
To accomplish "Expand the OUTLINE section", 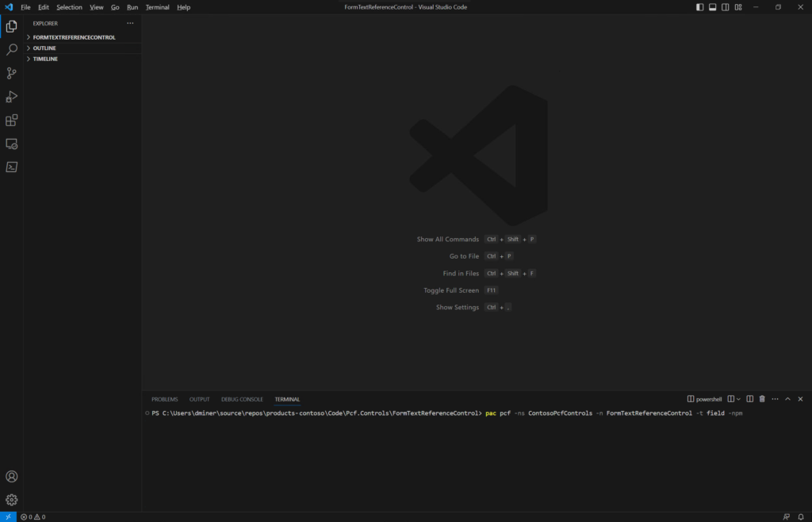I will [44, 48].
